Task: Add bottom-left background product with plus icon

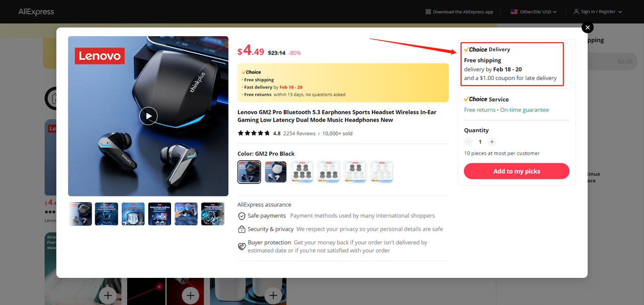Action: coord(108,295)
